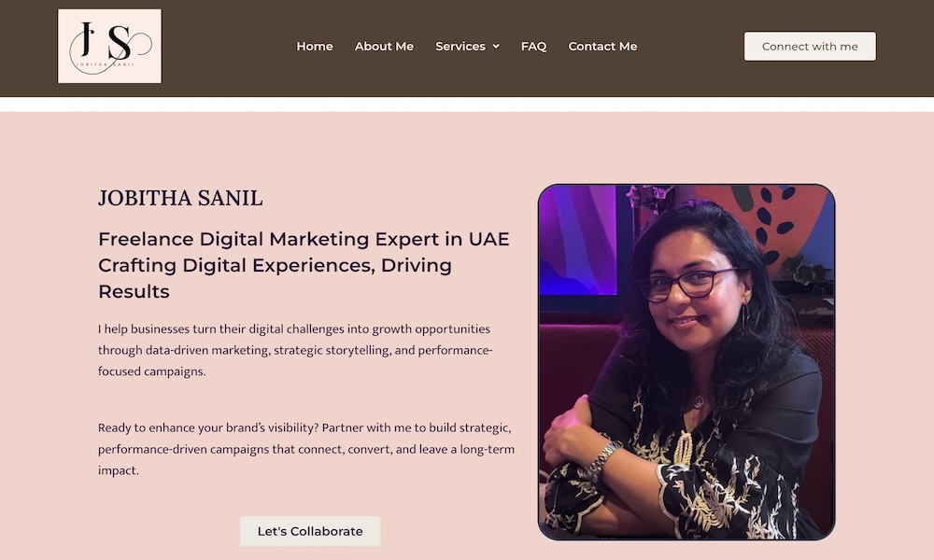Select the profile photo of Jobitha
934x560 pixels.
[x=686, y=362]
